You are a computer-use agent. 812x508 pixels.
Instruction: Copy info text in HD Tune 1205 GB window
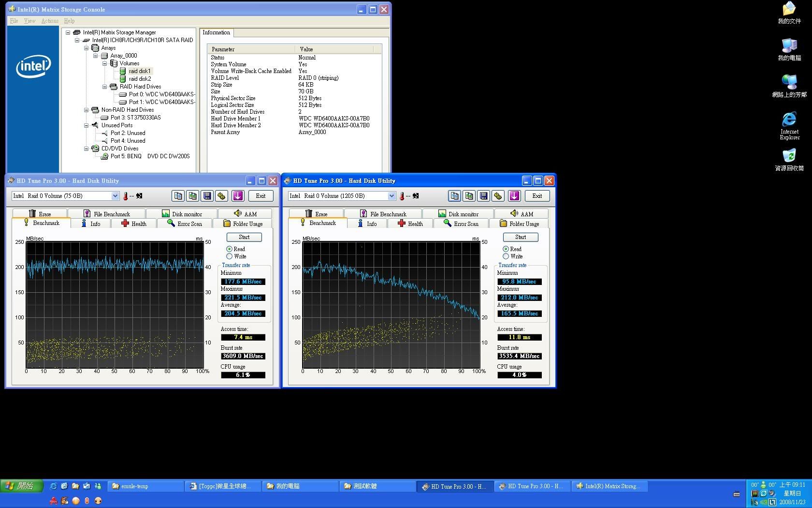tap(454, 196)
